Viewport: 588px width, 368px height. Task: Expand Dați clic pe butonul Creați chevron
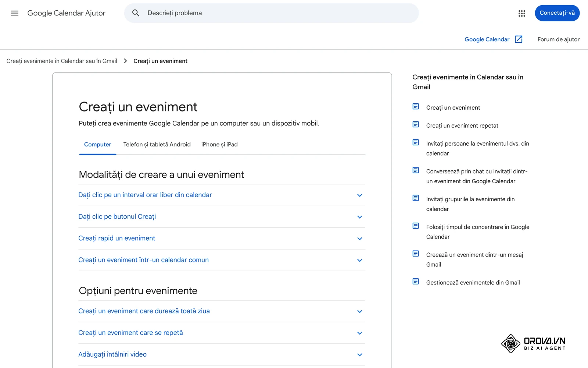(360, 217)
